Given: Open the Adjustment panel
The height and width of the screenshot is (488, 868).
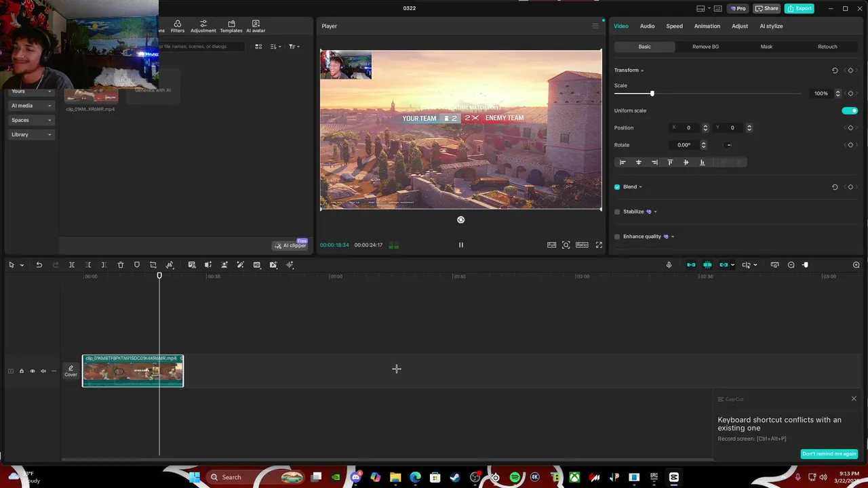Looking at the screenshot, I should pos(203,26).
